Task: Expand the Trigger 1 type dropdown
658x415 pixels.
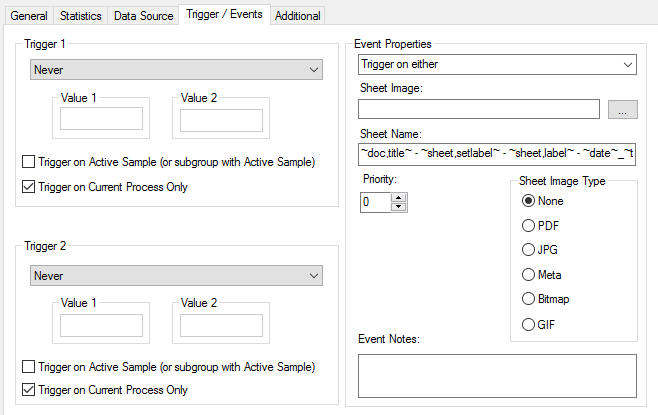Action: 176,70
